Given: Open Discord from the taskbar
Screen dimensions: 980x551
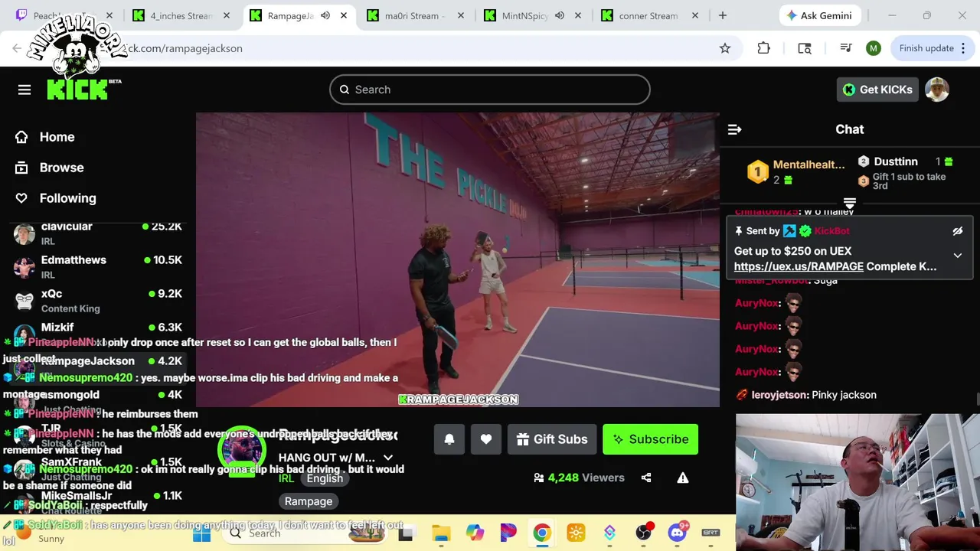Looking at the screenshot, I should pyautogui.click(x=677, y=533).
